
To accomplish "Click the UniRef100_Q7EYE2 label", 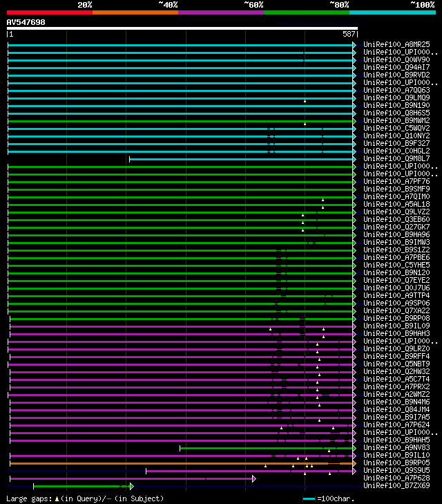I will [396, 280].
